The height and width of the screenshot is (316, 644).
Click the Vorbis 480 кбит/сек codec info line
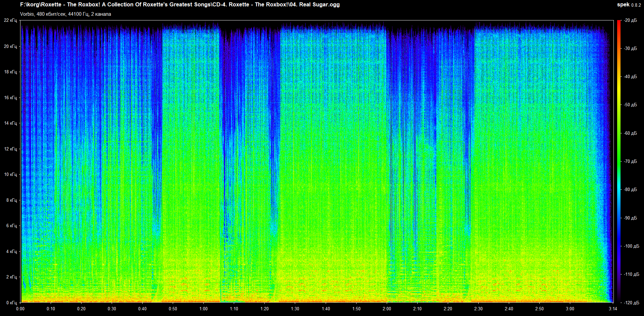tap(65, 14)
